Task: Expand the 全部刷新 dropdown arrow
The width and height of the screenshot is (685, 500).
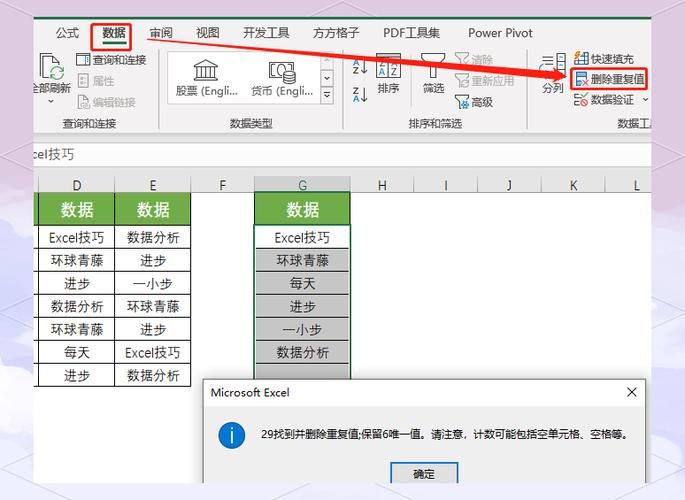Action: pos(51,101)
